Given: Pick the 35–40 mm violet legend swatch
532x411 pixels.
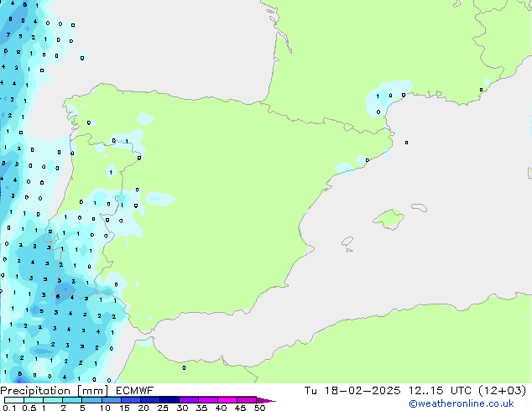Looking at the screenshot, I should 207,400.
